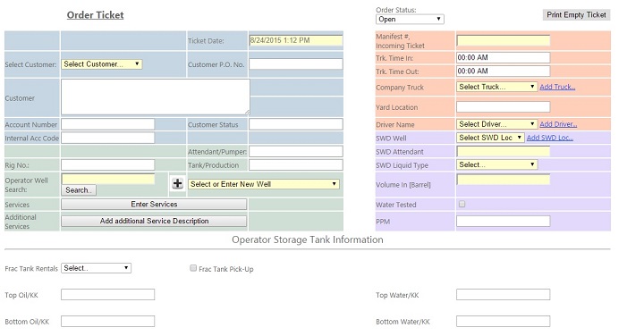Click the Tank/Production field
The height and width of the screenshot is (336, 644).
pos(296,165)
